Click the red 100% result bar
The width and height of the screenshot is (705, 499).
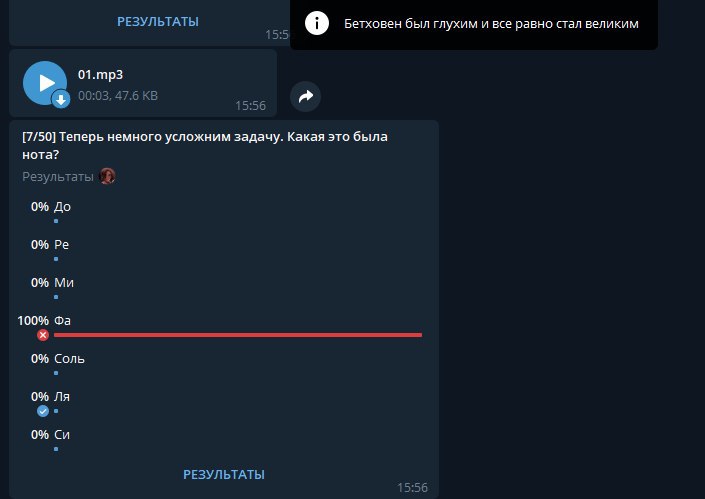pyautogui.click(x=238, y=335)
